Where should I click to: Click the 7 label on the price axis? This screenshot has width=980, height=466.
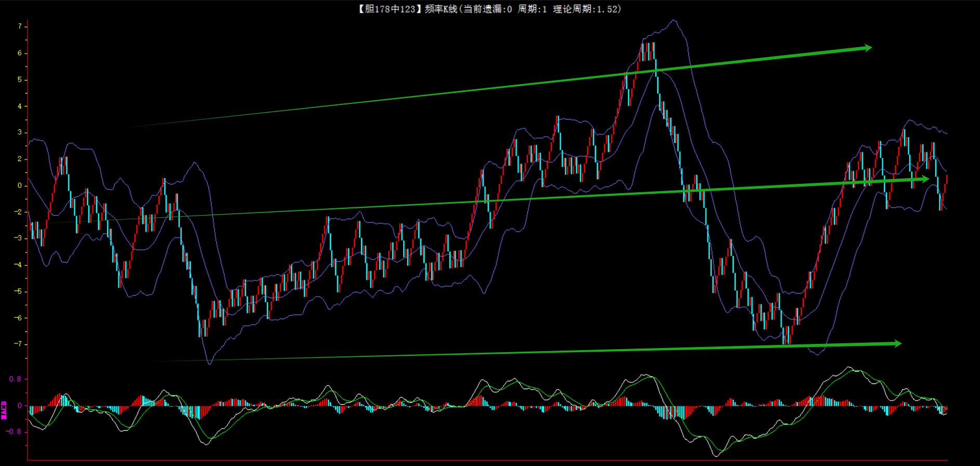click(x=20, y=26)
